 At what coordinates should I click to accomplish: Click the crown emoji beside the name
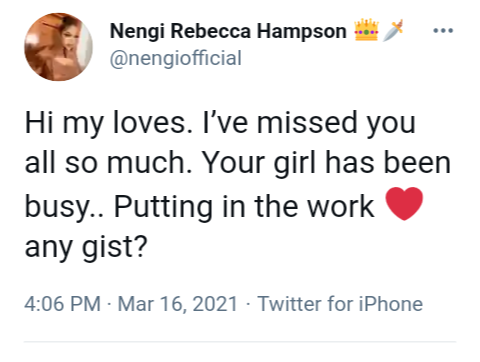point(366,30)
